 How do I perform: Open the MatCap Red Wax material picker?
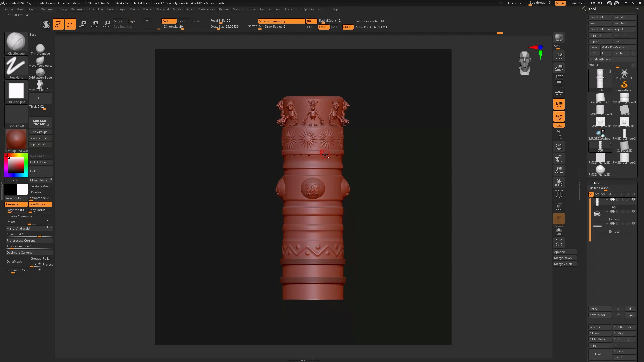pos(16,140)
